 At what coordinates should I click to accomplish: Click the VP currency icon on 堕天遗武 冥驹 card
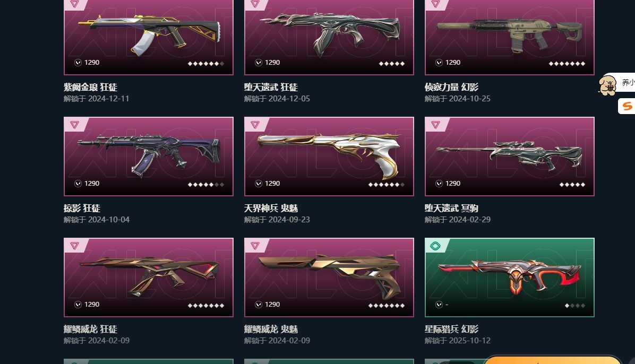pos(439,184)
